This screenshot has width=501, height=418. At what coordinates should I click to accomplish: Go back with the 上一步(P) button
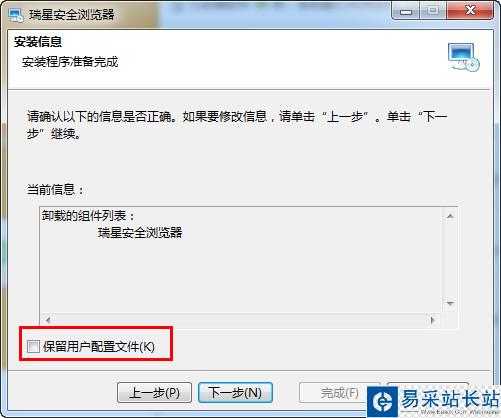[154, 392]
